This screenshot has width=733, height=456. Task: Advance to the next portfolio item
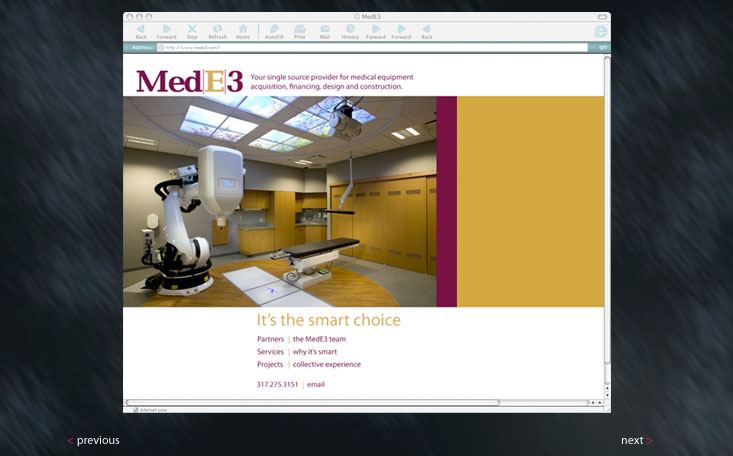click(636, 440)
